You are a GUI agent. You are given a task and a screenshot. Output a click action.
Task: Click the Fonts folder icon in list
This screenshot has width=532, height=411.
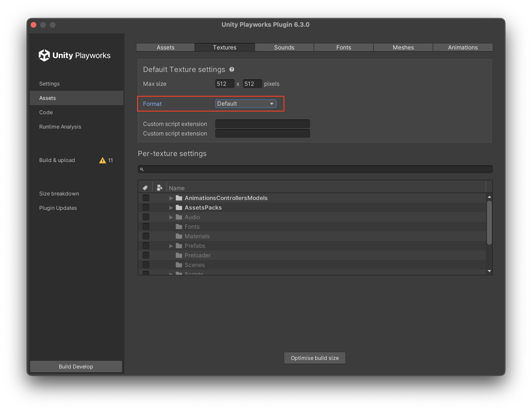tap(179, 227)
